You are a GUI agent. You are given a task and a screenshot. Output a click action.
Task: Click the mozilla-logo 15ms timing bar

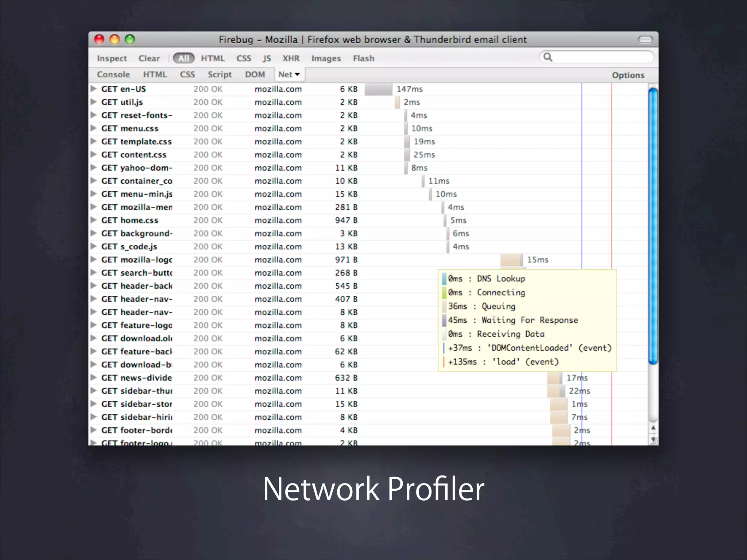pos(511,260)
